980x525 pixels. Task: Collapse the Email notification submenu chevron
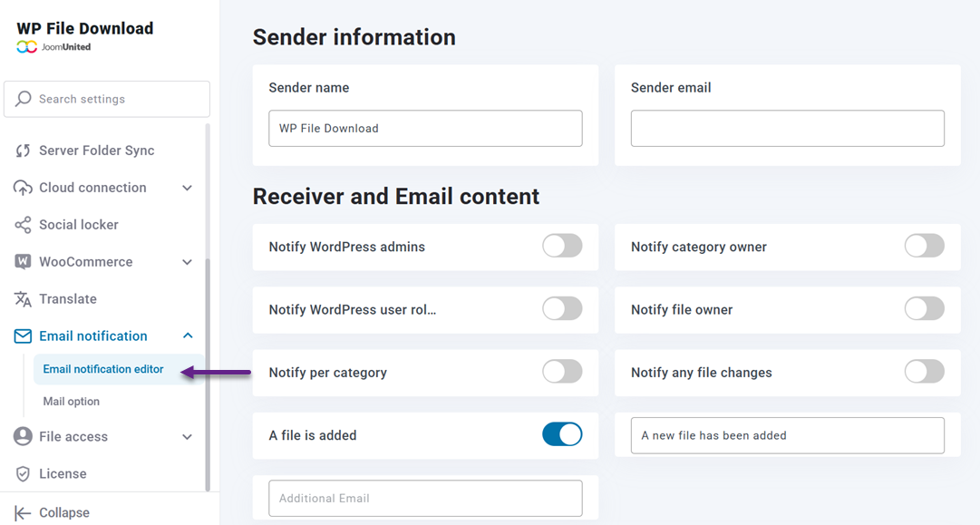[x=188, y=335]
